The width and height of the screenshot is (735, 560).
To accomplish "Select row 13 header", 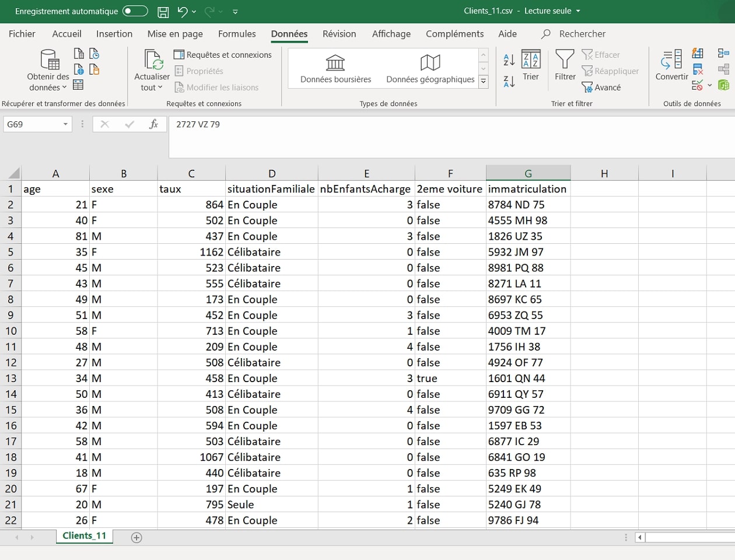I will point(10,378).
